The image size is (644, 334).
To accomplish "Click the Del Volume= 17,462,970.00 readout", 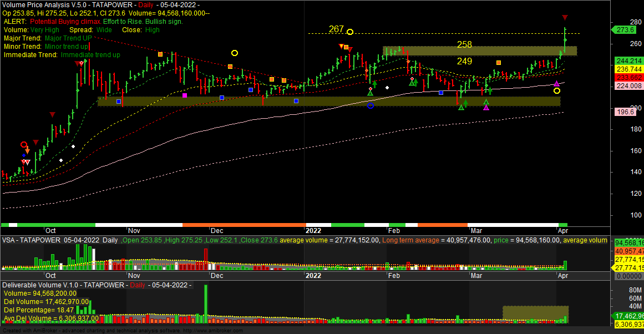I will tap(46, 302).
